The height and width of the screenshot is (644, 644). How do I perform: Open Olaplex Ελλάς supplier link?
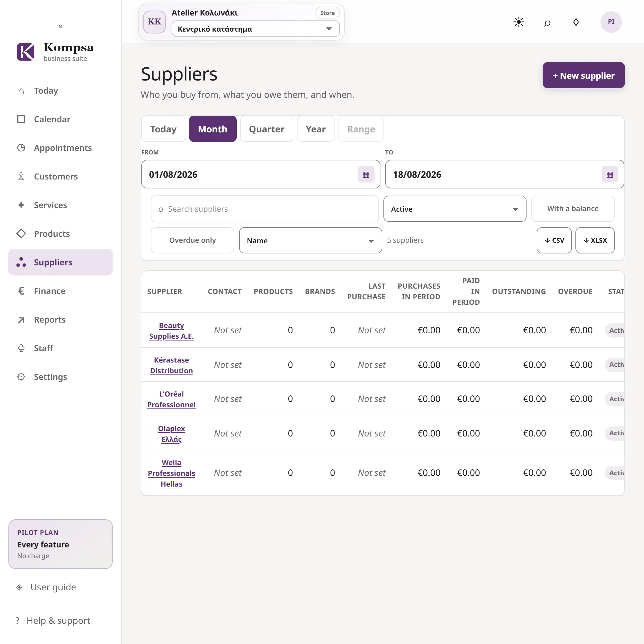tap(171, 434)
